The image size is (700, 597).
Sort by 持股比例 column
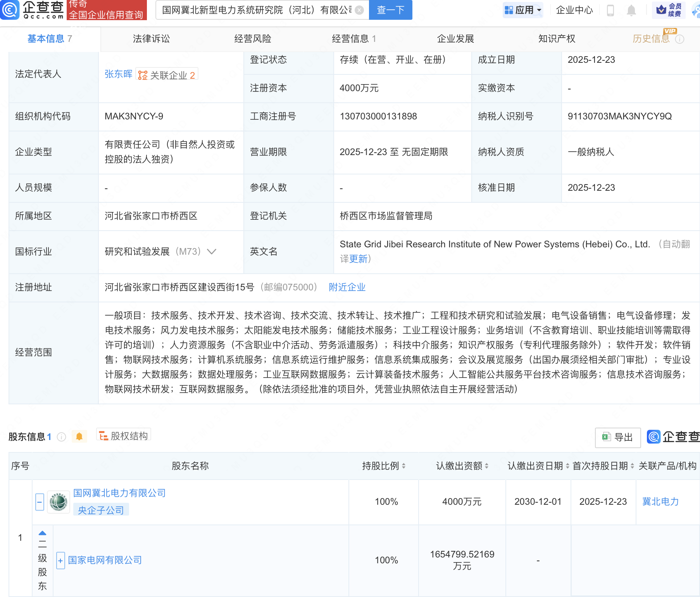403,466
